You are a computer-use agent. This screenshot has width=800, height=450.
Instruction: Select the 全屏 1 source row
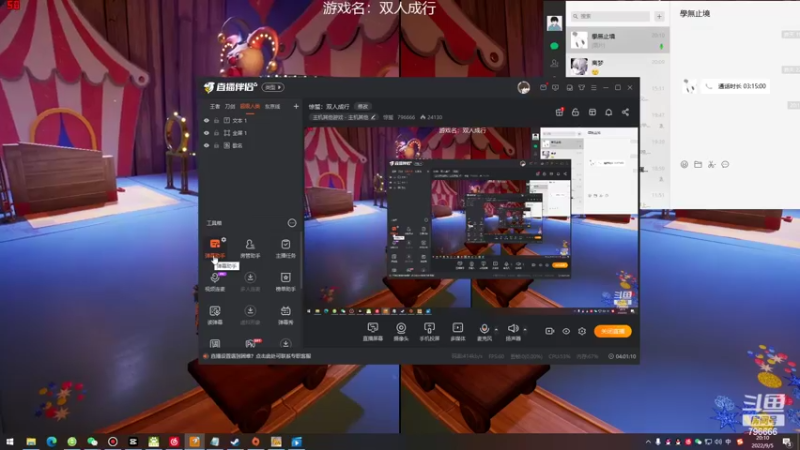pyautogui.click(x=251, y=133)
